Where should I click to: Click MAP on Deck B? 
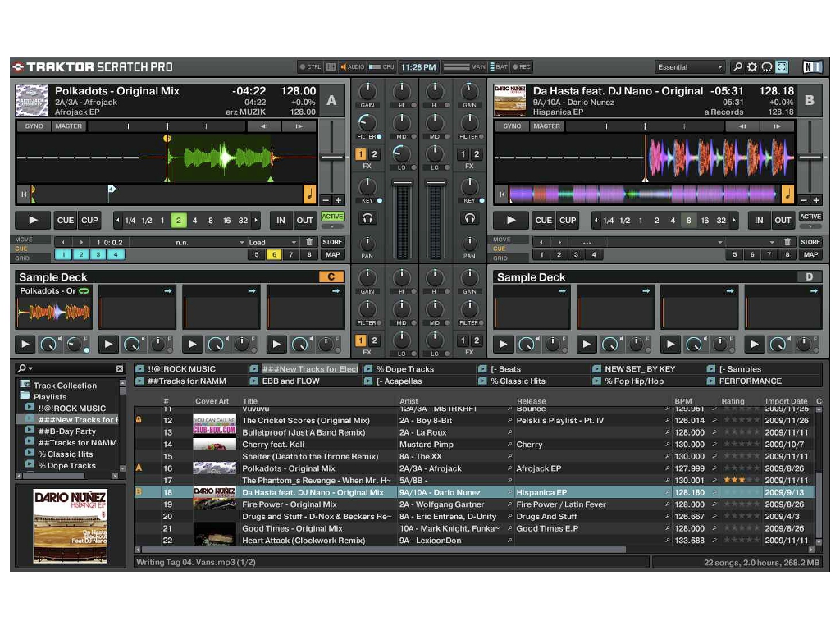(810, 255)
